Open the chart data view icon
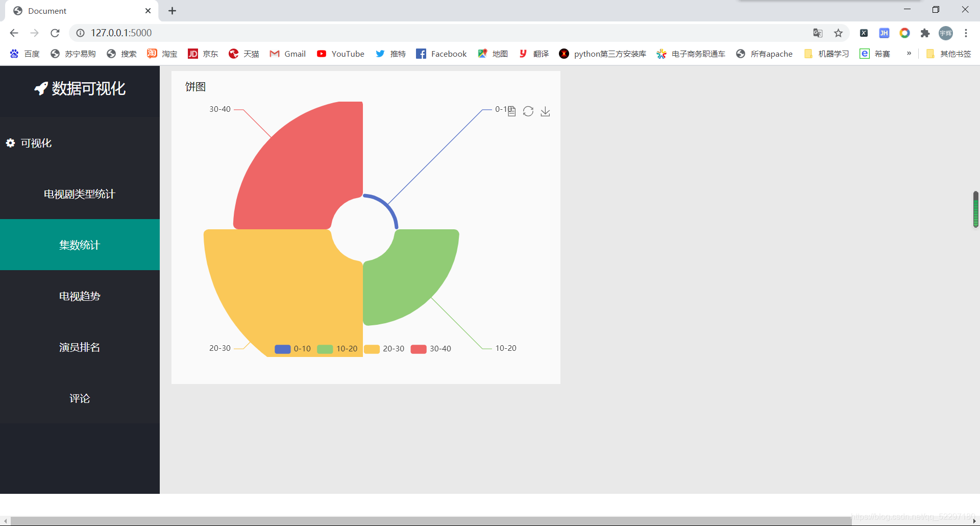This screenshot has width=980, height=526. click(x=511, y=111)
